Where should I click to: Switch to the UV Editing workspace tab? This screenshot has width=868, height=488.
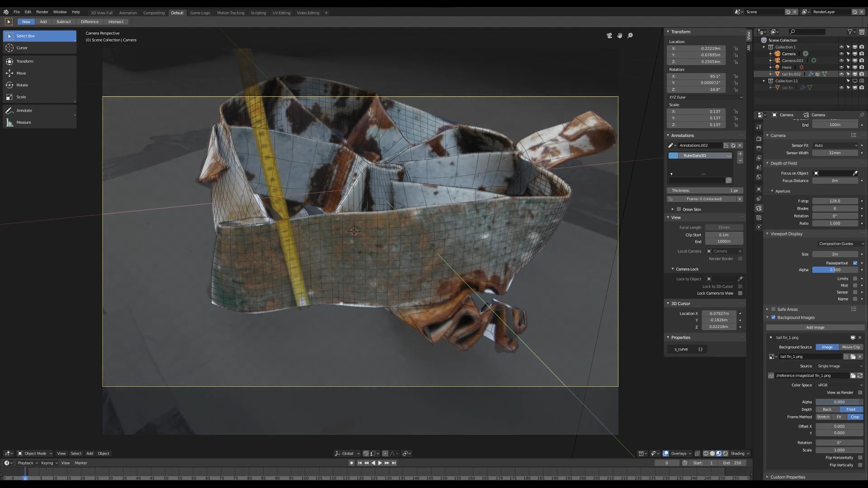pos(281,13)
